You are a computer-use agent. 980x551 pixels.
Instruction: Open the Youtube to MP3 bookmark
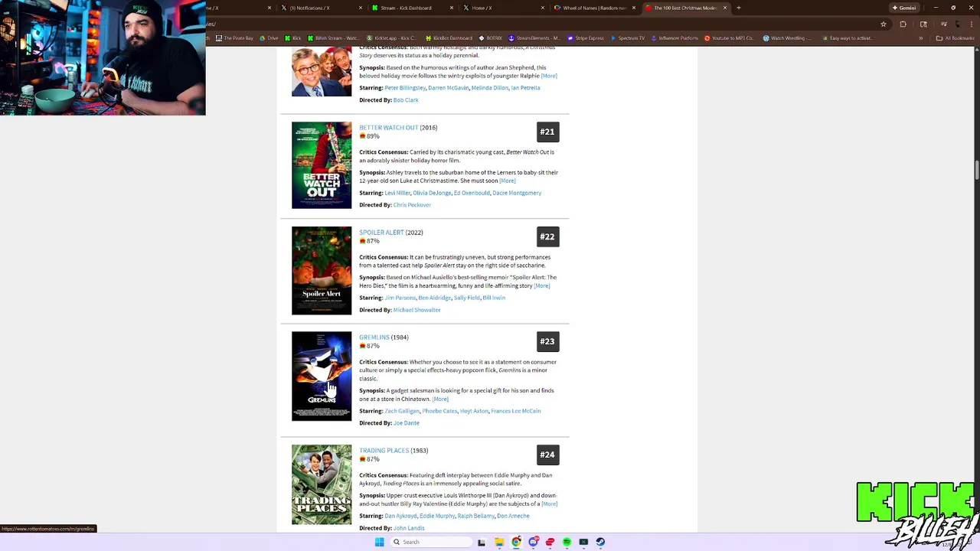730,37
